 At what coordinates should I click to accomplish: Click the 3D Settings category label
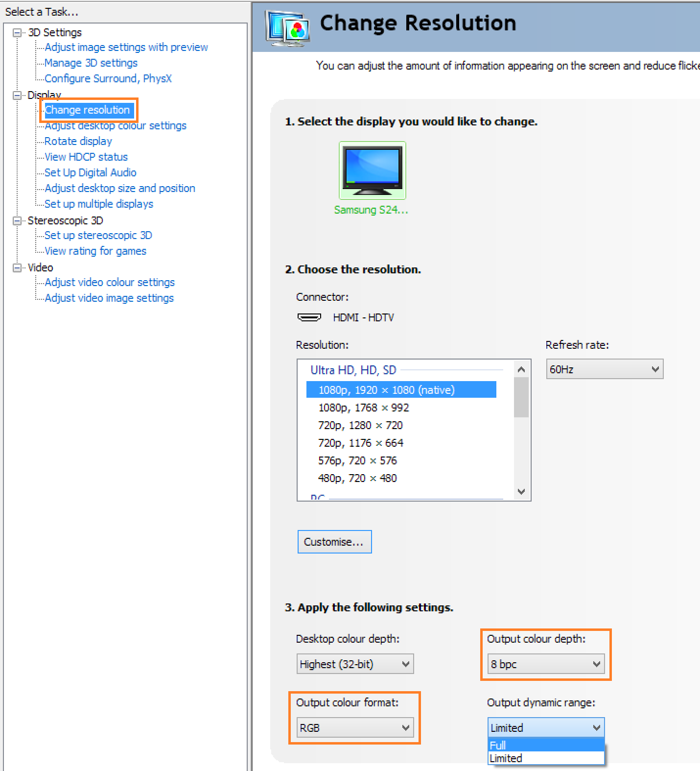(x=55, y=32)
